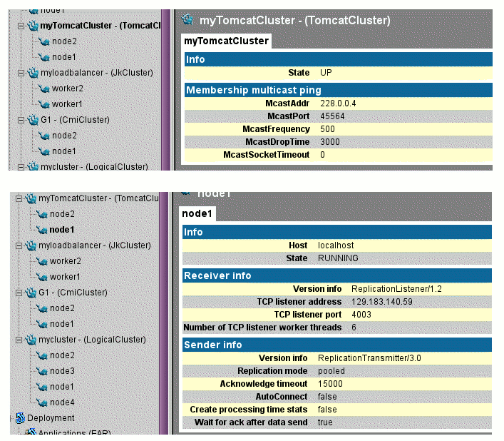This screenshot has height=441, width=504.
Task: Click node1 icon under G1, upper tree
Action: coord(44,151)
